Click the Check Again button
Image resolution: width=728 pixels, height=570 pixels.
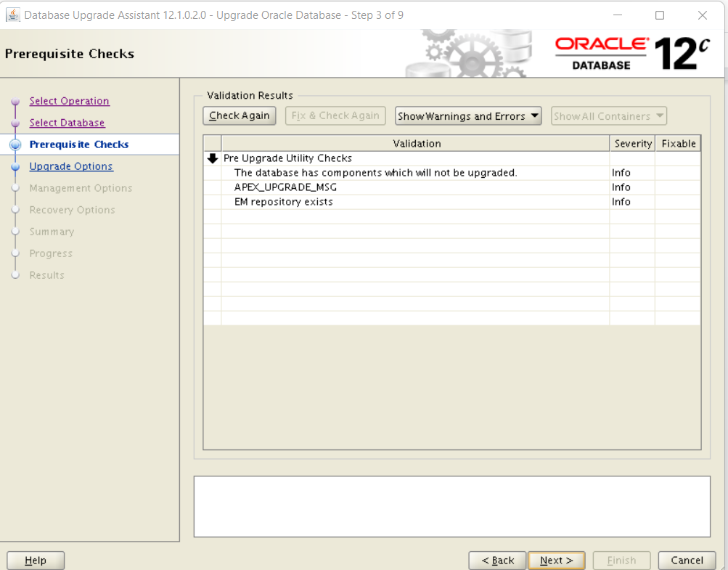pos(240,115)
